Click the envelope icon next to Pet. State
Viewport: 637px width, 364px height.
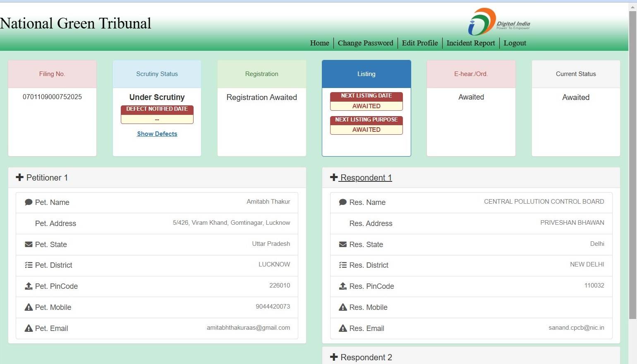pos(29,244)
